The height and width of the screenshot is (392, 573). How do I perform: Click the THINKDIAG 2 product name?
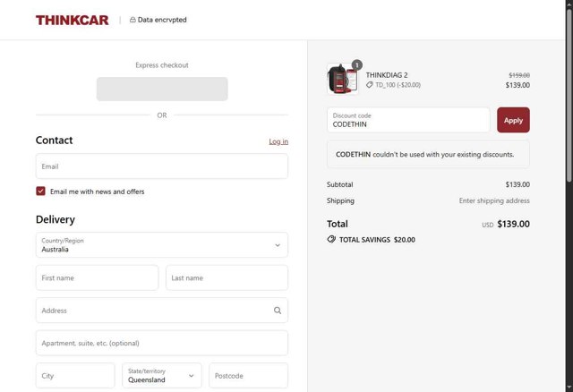(387, 75)
